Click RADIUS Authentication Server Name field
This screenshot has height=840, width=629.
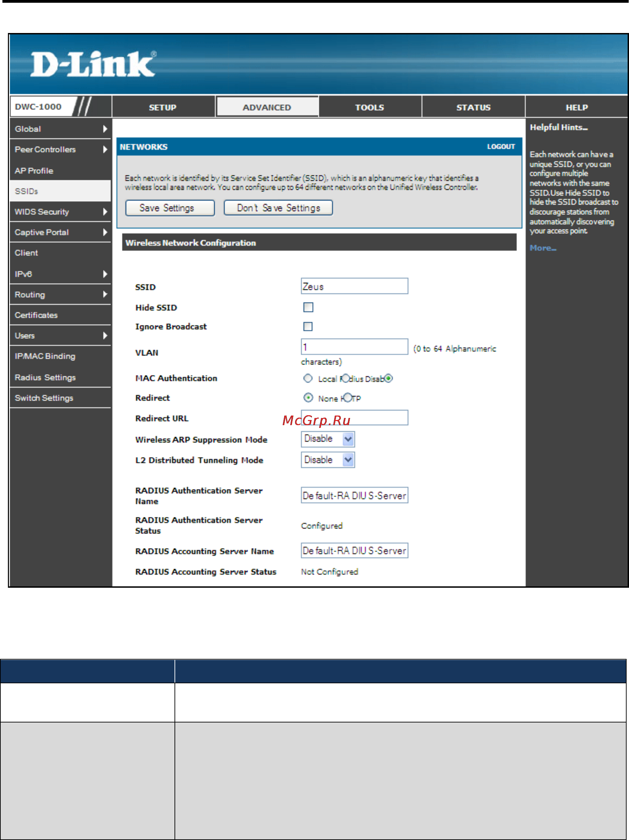[355, 495]
